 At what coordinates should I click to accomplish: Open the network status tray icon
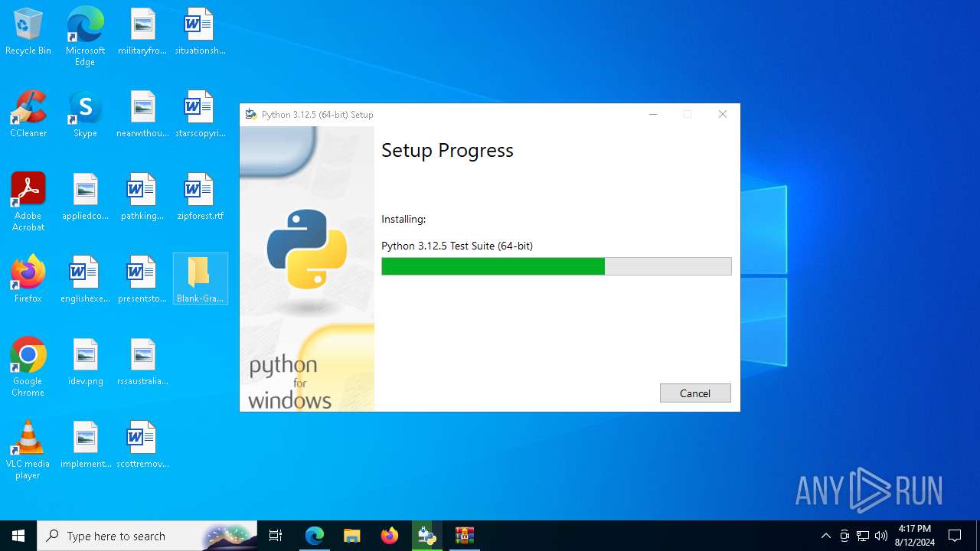pos(863,536)
